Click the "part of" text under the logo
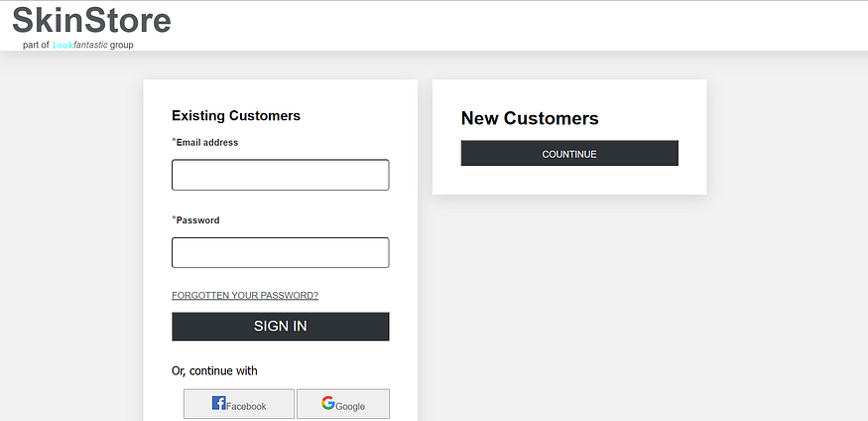This screenshot has height=421, width=868. [x=36, y=45]
